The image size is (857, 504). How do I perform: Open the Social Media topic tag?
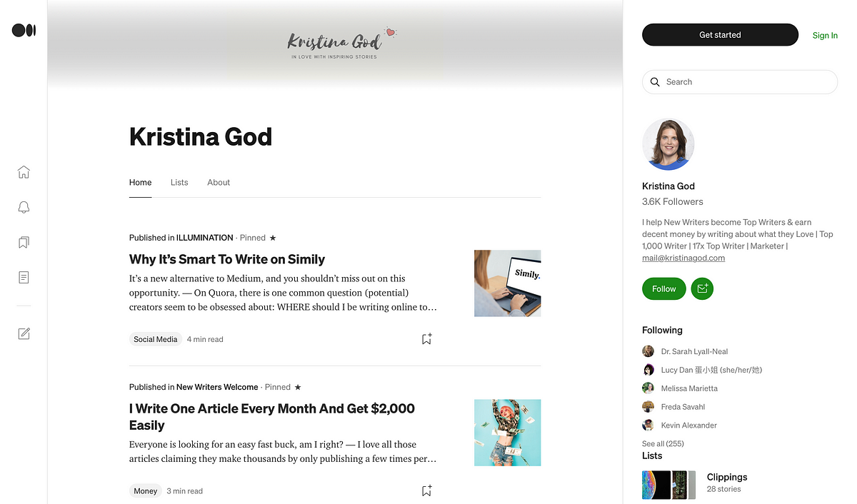tap(156, 339)
